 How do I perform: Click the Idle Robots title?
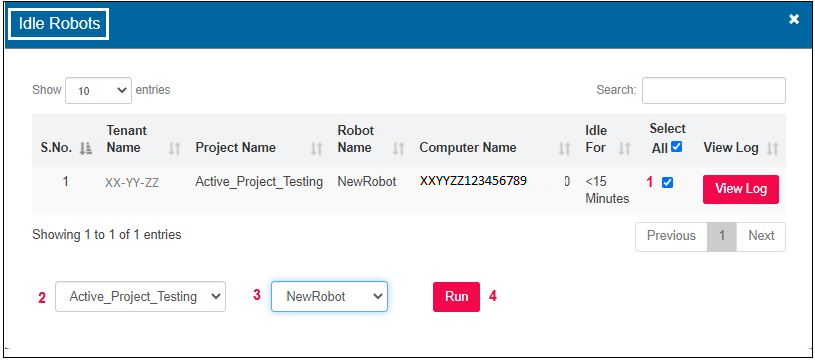pos(59,23)
